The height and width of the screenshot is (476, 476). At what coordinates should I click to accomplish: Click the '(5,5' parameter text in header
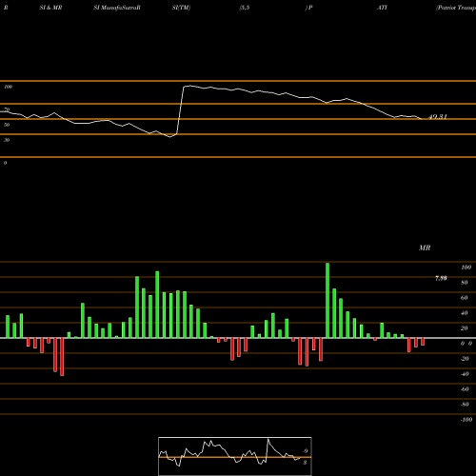pos(245,8)
